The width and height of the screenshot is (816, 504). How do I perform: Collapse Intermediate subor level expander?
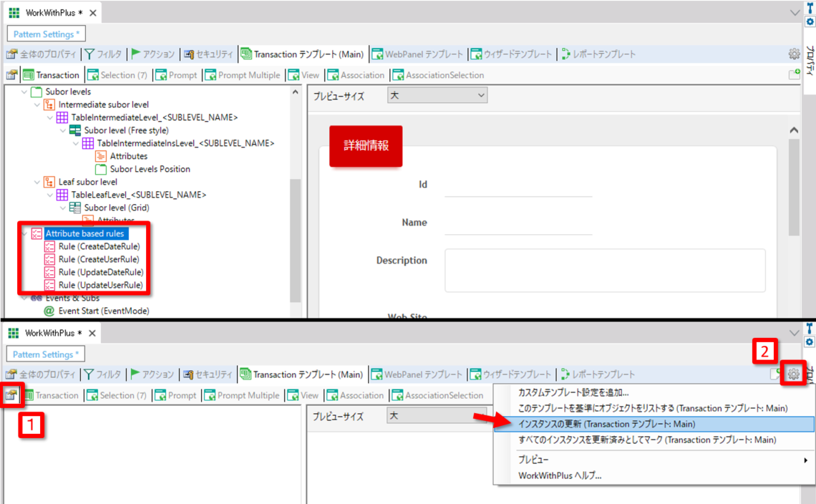click(x=37, y=105)
